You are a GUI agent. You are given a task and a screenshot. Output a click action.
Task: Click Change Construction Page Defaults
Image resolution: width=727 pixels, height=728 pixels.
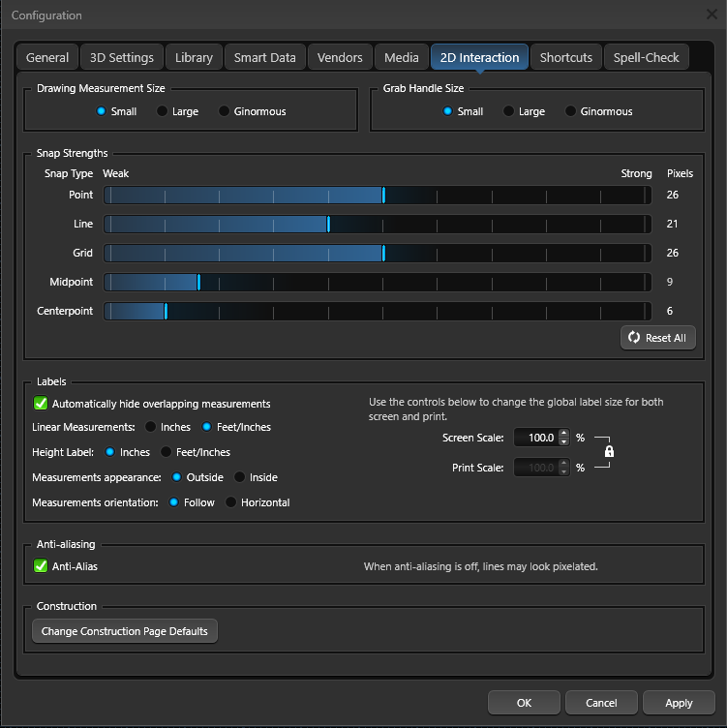(125, 631)
